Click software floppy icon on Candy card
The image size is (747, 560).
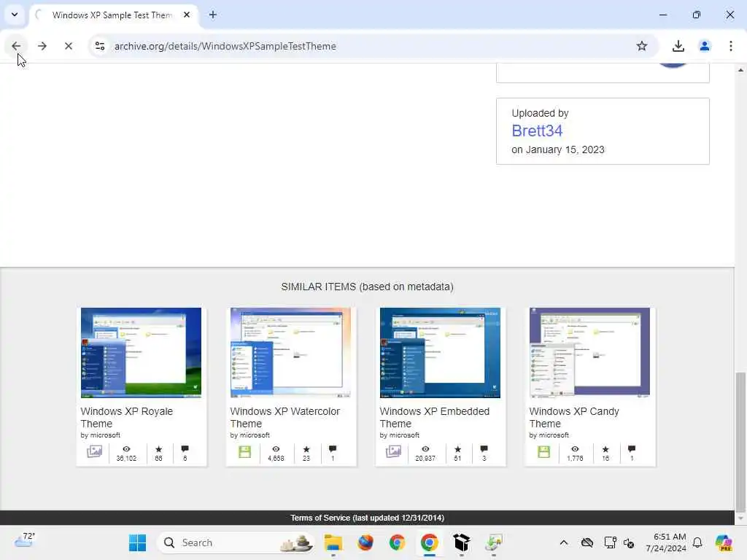[543, 451]
